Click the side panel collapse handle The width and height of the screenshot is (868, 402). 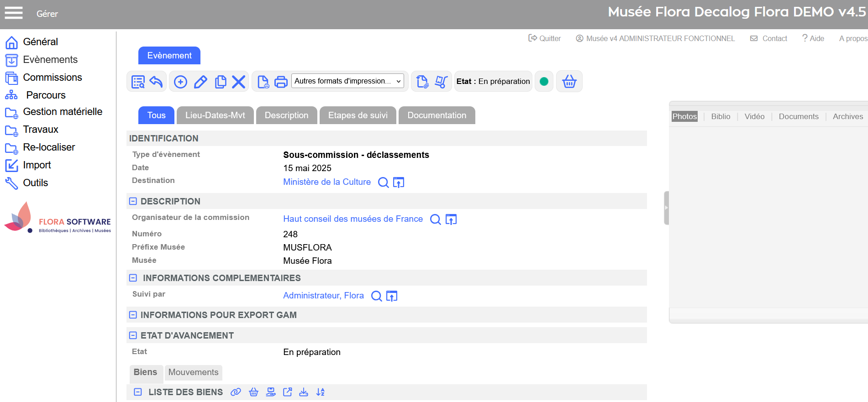(x=666, y=208)
